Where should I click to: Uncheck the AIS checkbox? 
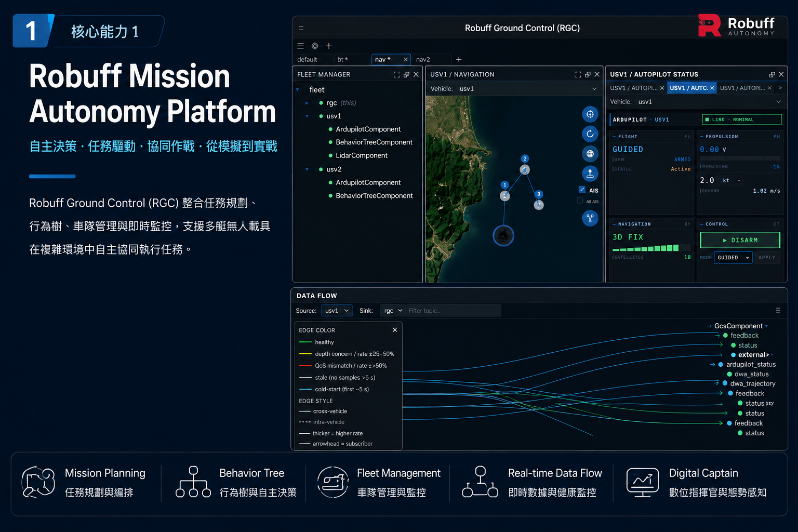582,190
